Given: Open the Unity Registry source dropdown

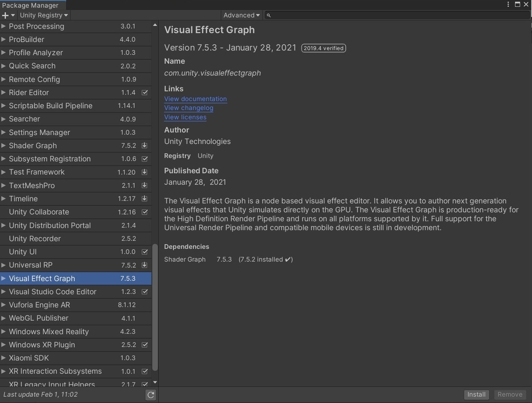Looking at the screenshot, I should pyautogui.click(x=44, y=15).
